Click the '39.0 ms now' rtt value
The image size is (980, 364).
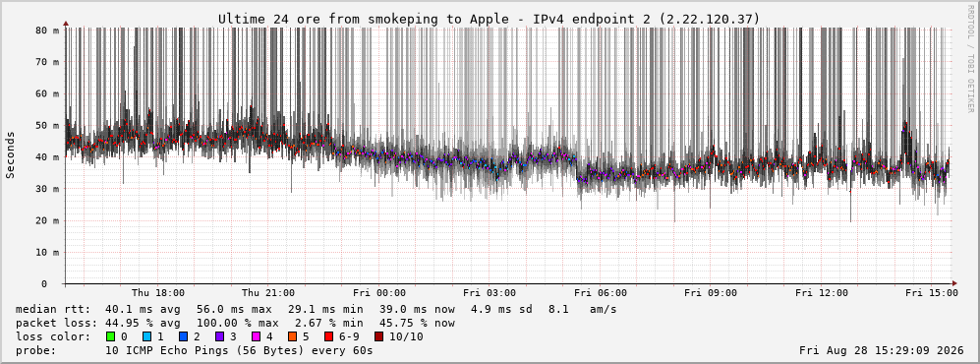click(x=417, y=310)
